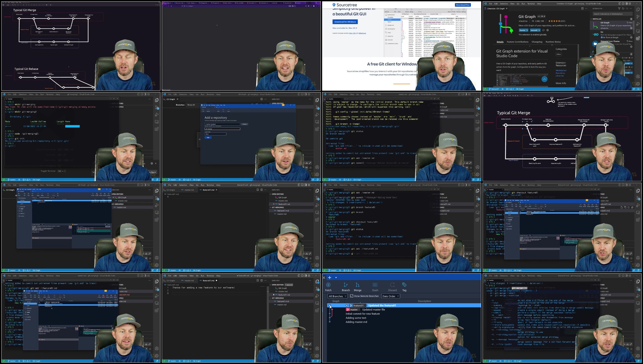Open the large Date Order dropdown
Screen dimensions: 643x364
(390, 296)
